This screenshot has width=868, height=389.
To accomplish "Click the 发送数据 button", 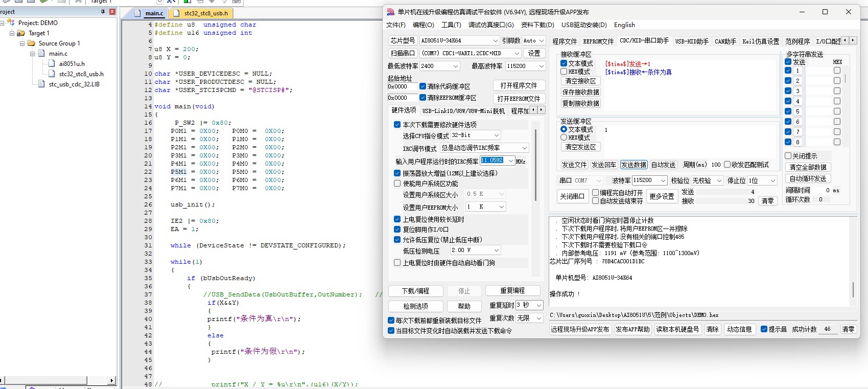I will pyautogui.click(x=634, y=165).
